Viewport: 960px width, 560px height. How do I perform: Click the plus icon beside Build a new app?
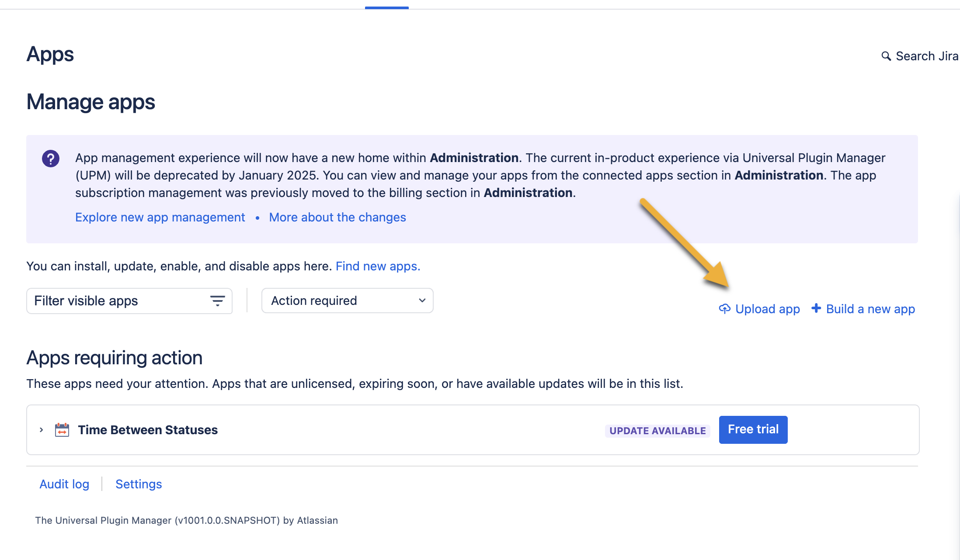pyautogui.click(x=816, y=308)
